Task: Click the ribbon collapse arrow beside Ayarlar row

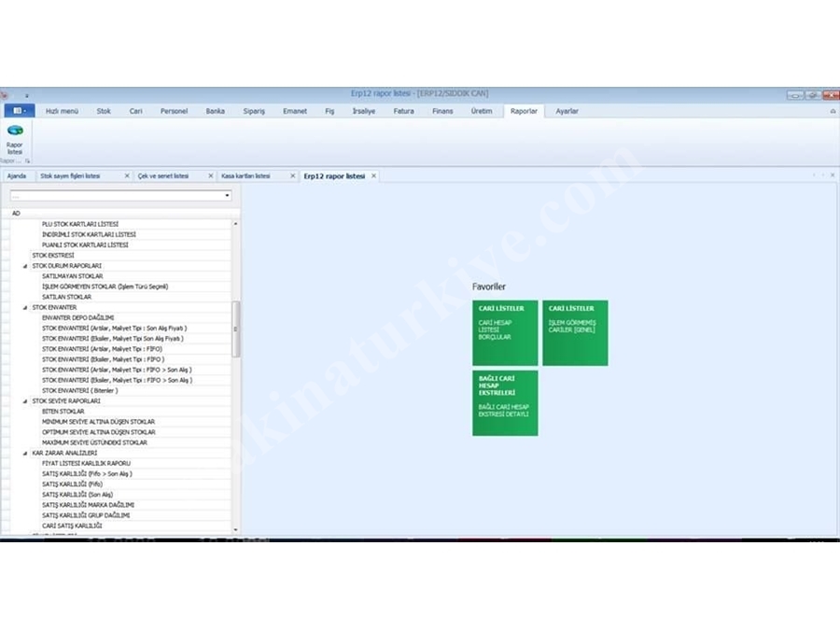Action: tap(833, 111)
